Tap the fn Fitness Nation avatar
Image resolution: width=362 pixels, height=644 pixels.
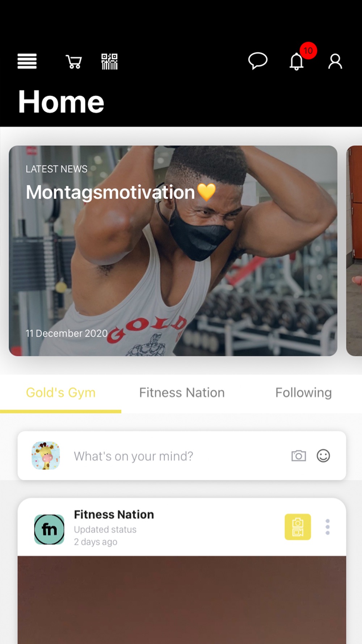tap(49, 530)
